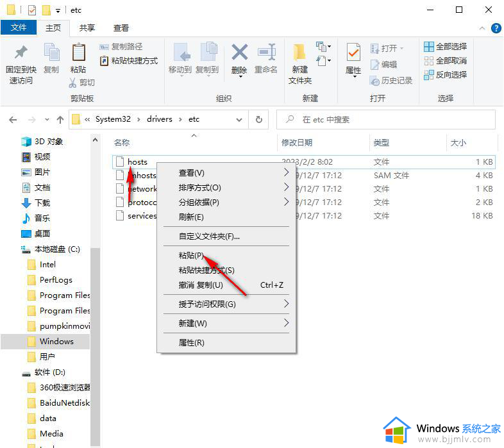Click the Rename (重命名) icon
504x448 pixels.
267,52
